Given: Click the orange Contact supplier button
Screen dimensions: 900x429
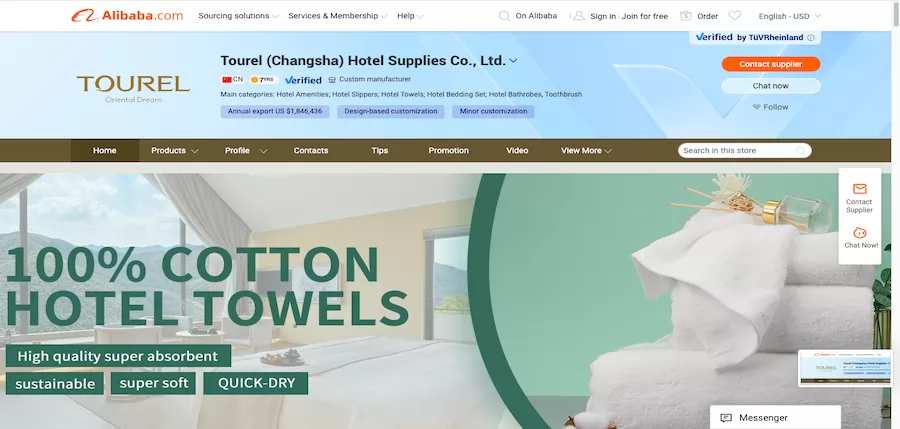Looking at the screenshot, I should 771,64.
